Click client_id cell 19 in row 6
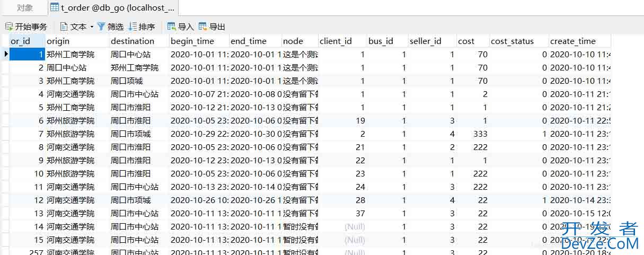 pyautogui.click(x=342, y=120)
